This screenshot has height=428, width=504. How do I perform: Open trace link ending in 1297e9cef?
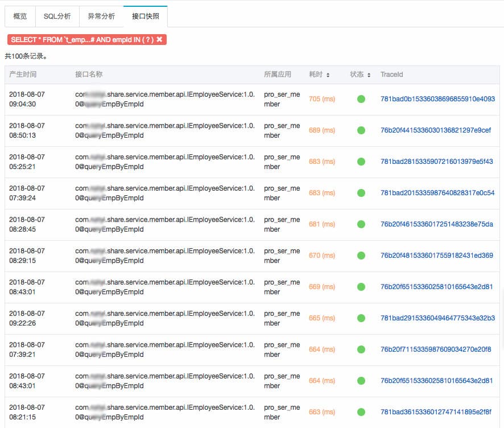[x=436, y=130]
